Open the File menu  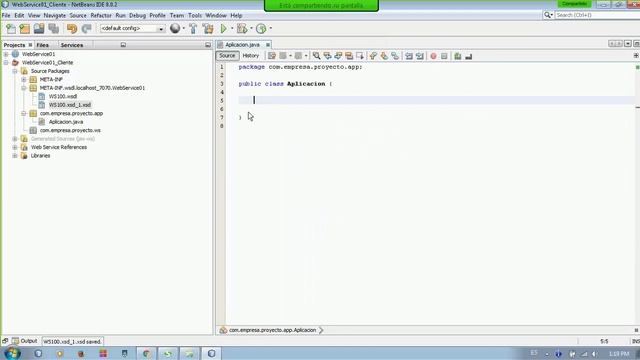coord(6,16)
